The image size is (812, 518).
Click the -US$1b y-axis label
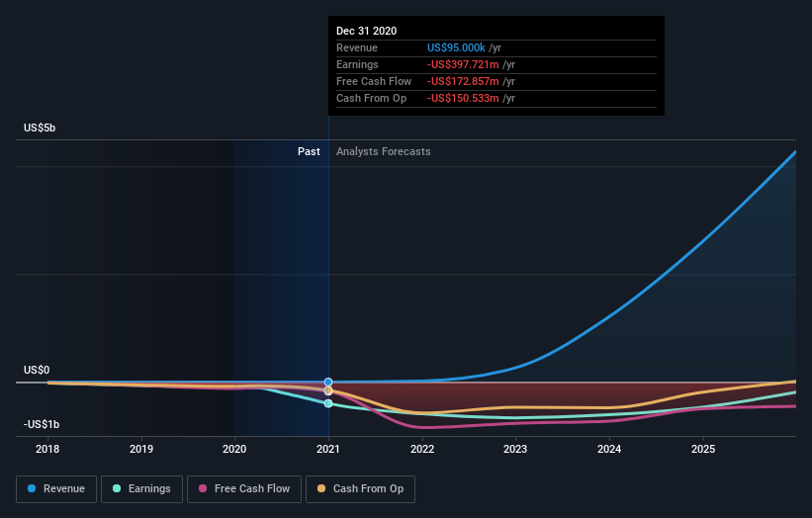point(42,424)
